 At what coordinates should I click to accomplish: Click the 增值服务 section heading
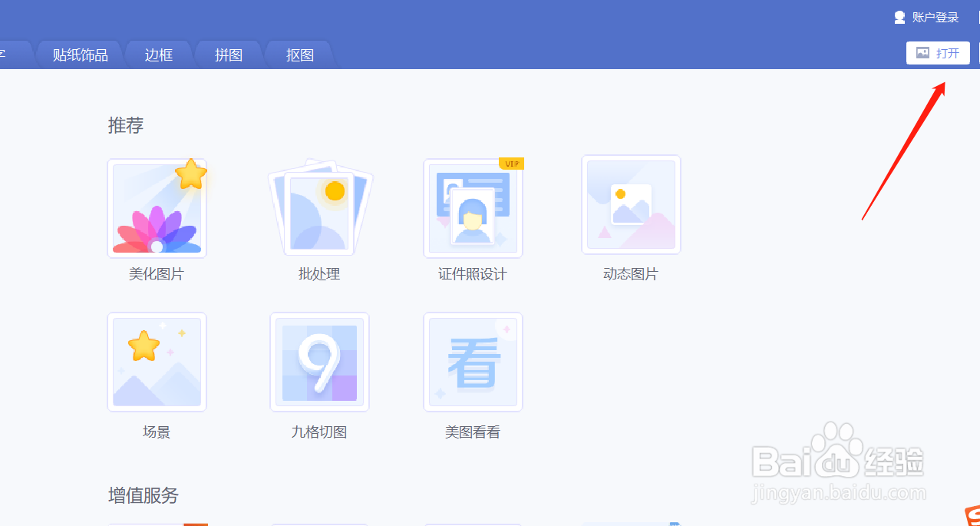[x=142, y=495]
